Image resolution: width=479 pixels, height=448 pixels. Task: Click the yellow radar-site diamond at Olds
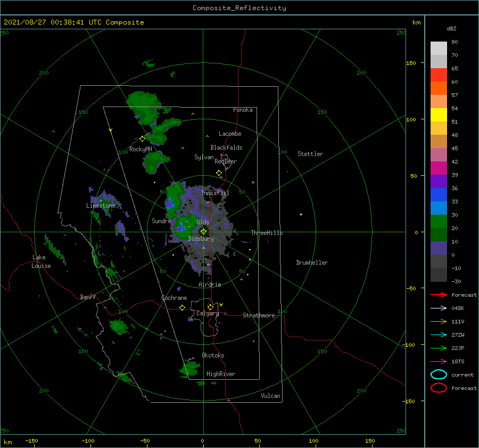203,232
